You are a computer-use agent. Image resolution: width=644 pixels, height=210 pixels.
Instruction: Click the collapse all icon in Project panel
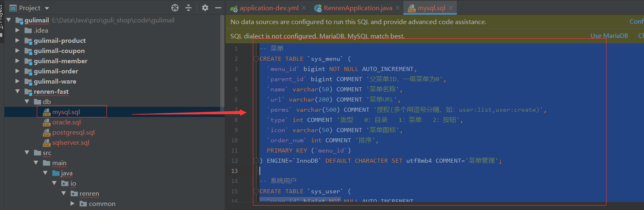(188, 8)
